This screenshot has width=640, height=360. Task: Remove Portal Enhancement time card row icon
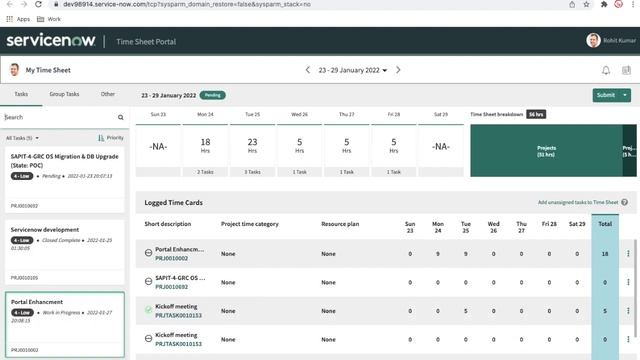click(149, 253)
